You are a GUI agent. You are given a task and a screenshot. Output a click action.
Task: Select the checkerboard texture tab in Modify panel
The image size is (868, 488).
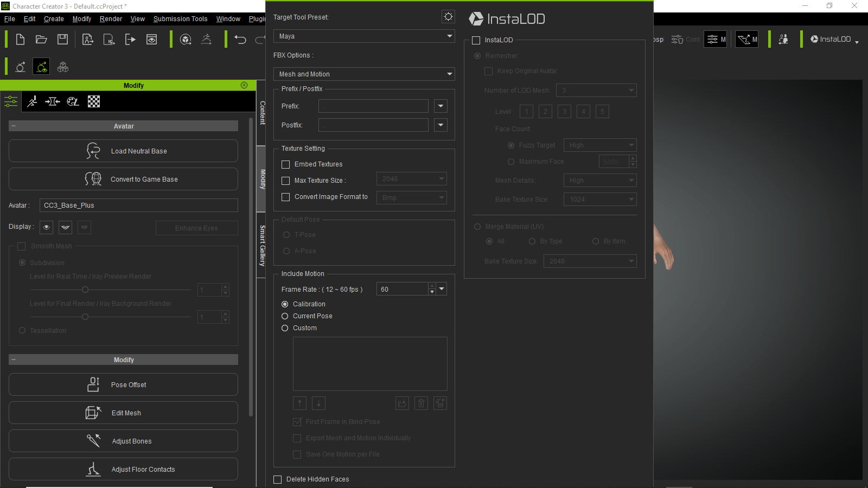pyautogui.click(x=94, y=101)
